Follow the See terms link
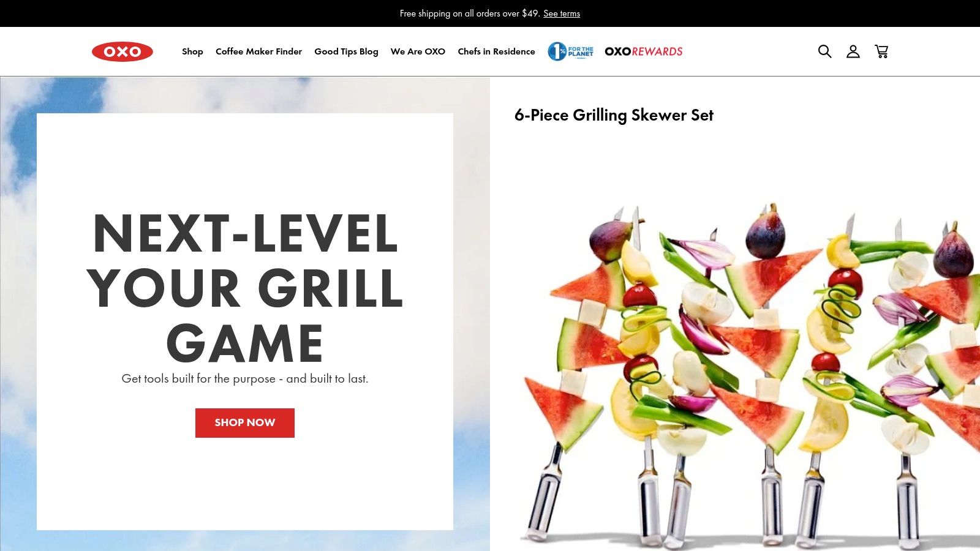980x551 pixels. (562, 13)
